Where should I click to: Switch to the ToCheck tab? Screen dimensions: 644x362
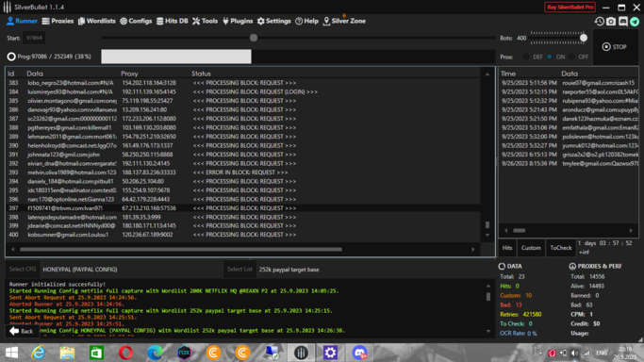[561, 248]
